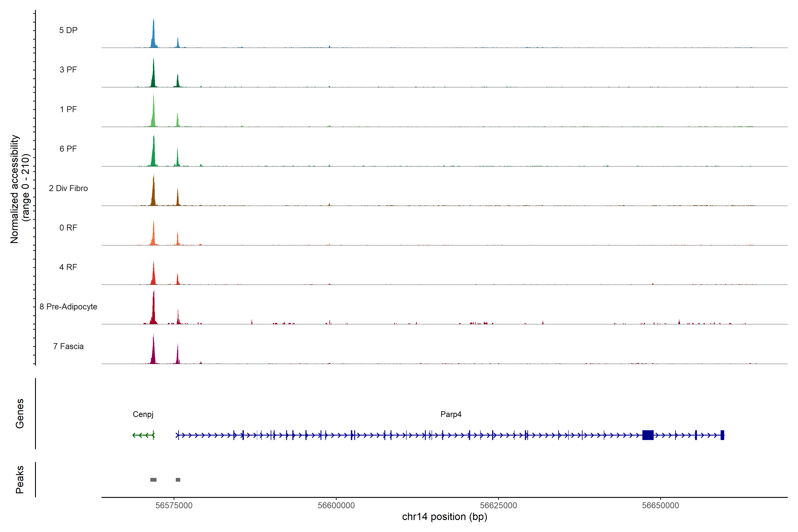
Task: Click the Cenpj gene label
Action: pyautogui.click(x=143, y=414)
